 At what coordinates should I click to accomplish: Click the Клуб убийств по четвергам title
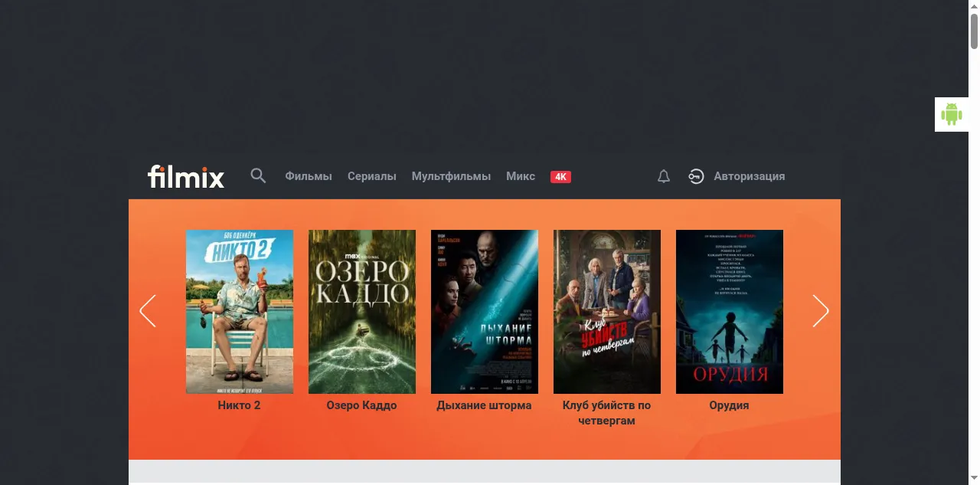click(607, 413)
